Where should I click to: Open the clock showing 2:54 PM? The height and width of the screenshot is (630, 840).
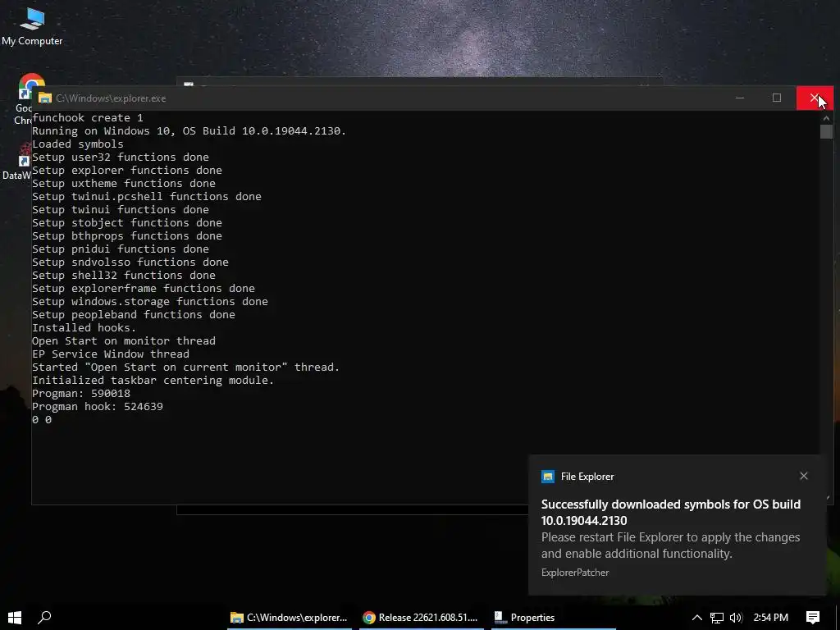pos(770,617)
